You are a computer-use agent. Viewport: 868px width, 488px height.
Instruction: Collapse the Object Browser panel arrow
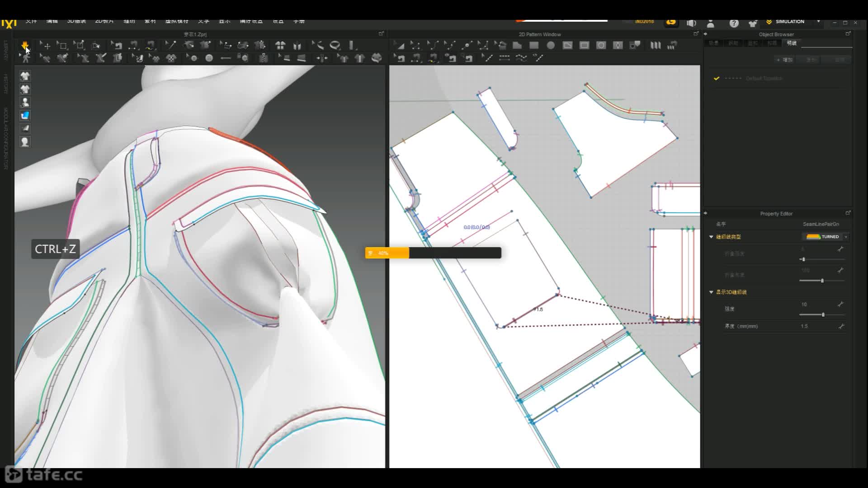click(x=705, y=34)
